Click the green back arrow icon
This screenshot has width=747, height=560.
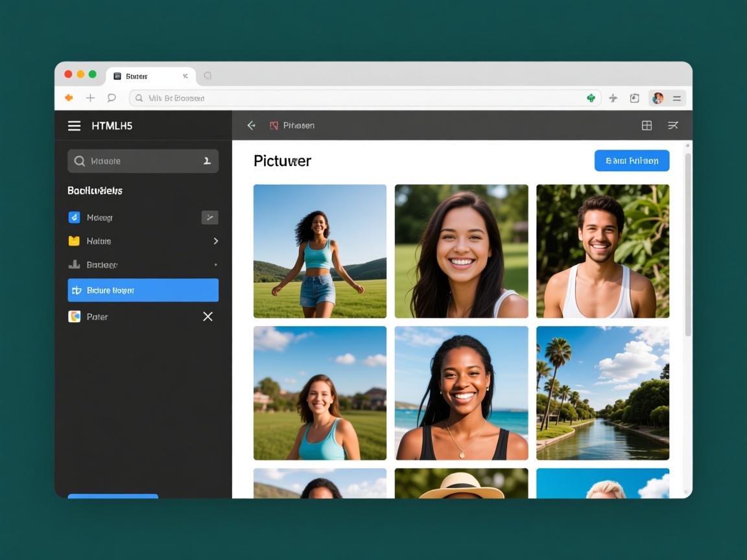tap(252, 126)
